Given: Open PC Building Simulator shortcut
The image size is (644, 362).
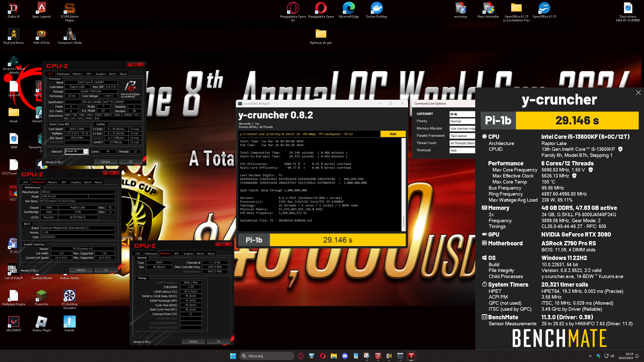Looking at the screenshot, I should tap(70, 299).
